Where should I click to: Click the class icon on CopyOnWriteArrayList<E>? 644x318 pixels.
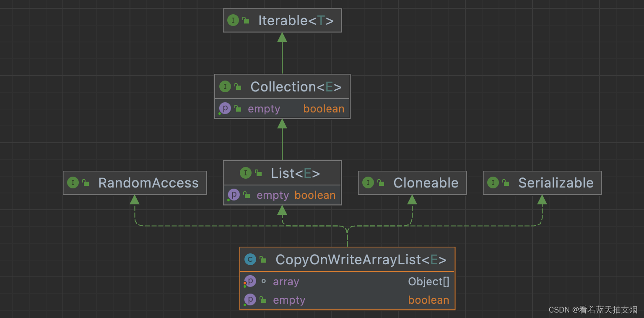pos(250,260)
